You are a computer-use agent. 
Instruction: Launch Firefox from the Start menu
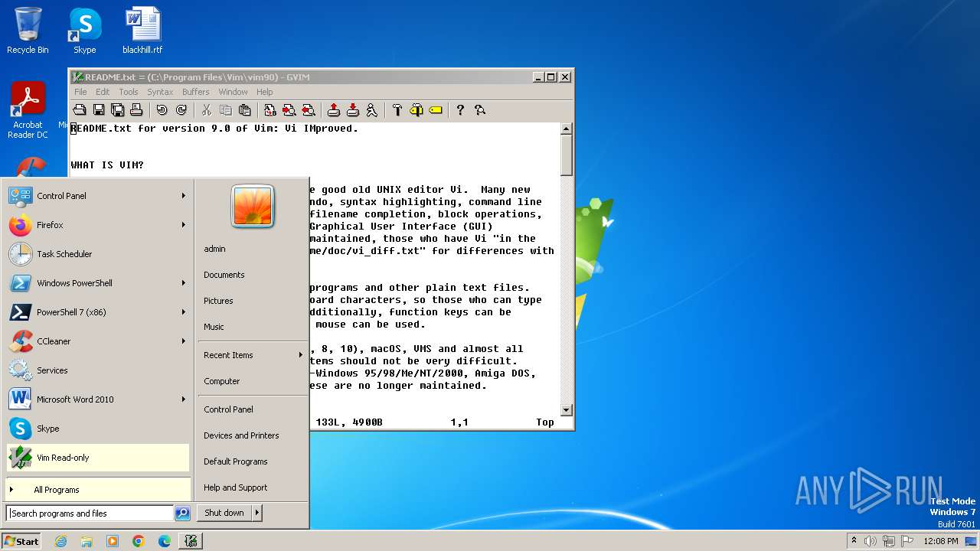point(98,225)
